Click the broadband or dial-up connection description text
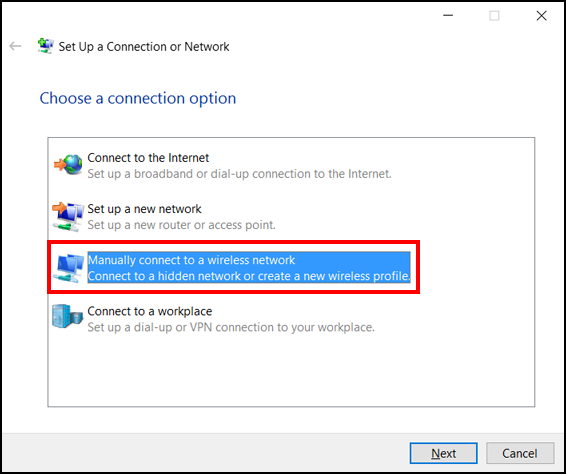 click(x=239, y=174)
